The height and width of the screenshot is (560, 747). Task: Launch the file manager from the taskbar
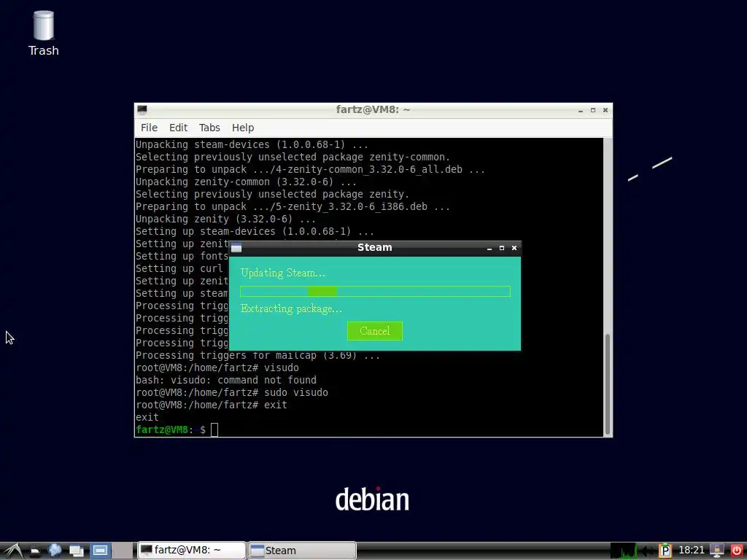(x=35, y=551)
